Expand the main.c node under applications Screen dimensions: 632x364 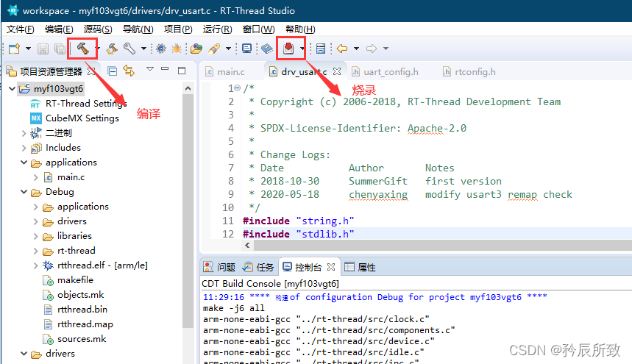[35, 177]
